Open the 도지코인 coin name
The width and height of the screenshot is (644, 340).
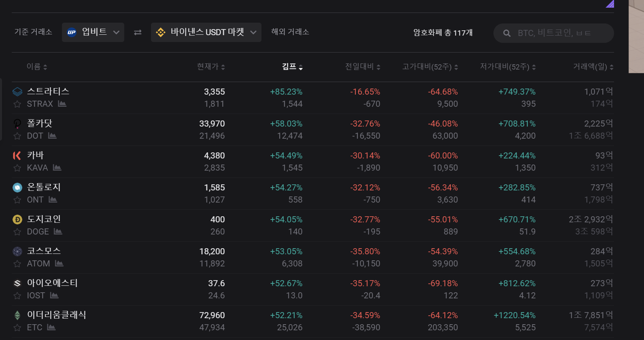44,219
